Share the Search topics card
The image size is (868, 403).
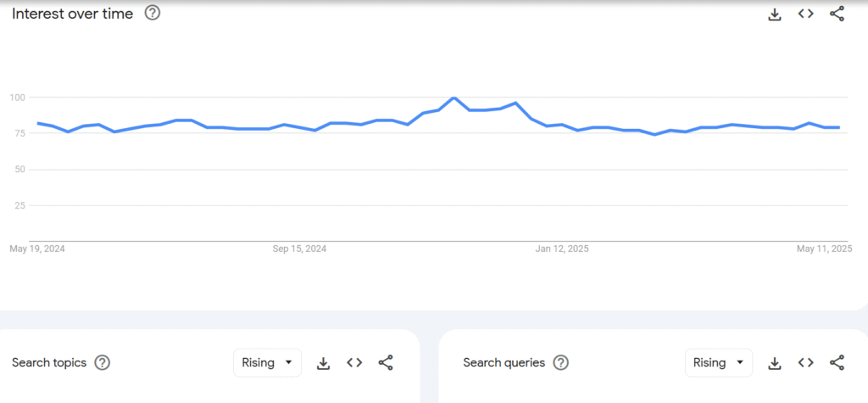click(x=386, y=363)
